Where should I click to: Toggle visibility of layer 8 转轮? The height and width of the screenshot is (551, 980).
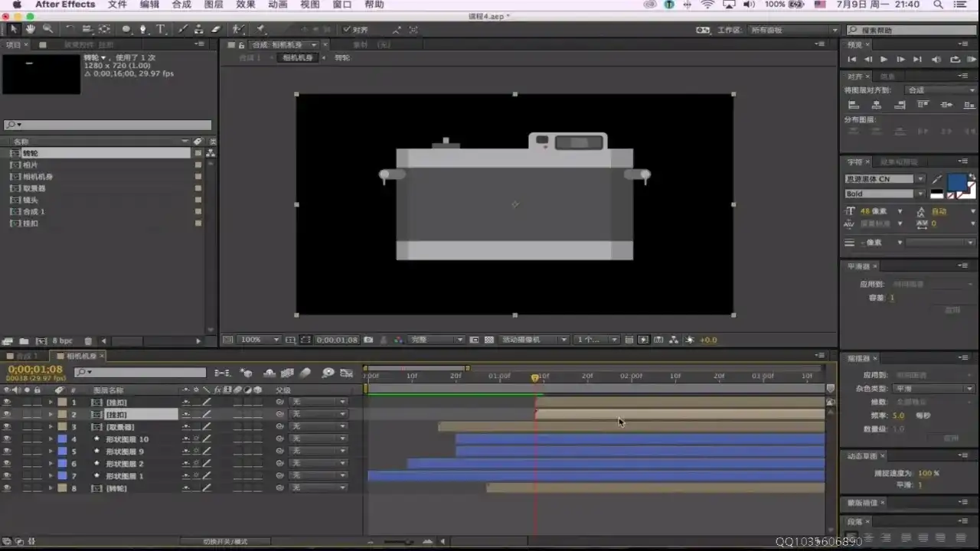7,488
